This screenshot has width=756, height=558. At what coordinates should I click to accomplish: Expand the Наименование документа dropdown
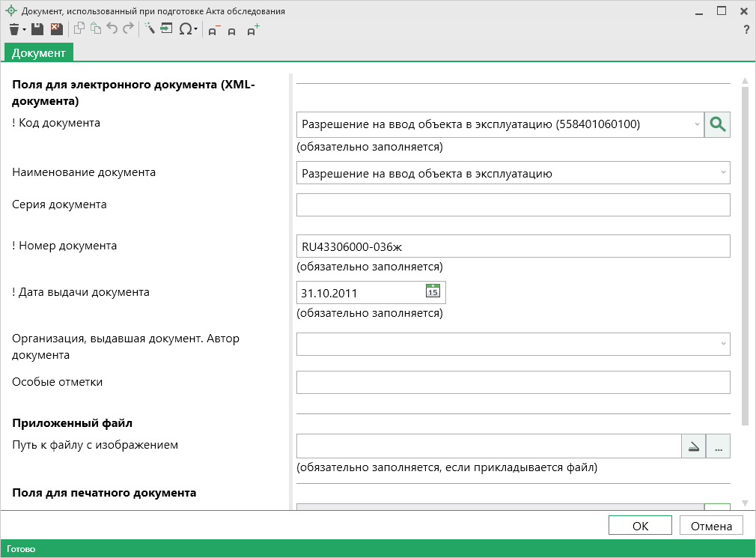[723, 173]
